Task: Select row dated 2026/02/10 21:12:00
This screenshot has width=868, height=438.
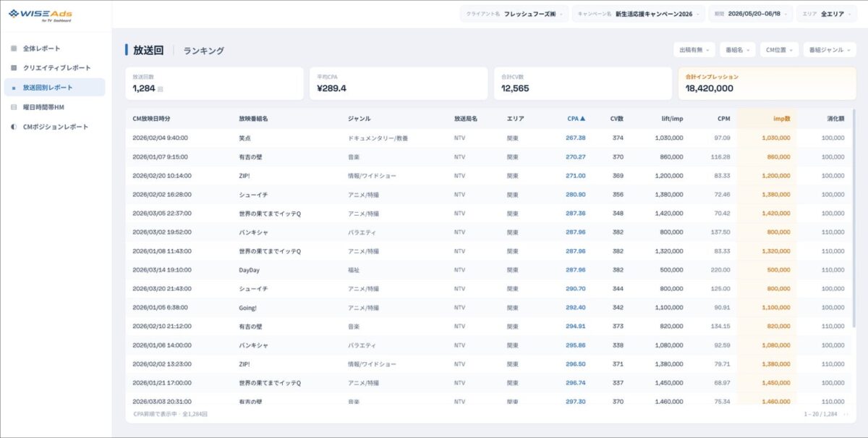Action: pos(488,326)
